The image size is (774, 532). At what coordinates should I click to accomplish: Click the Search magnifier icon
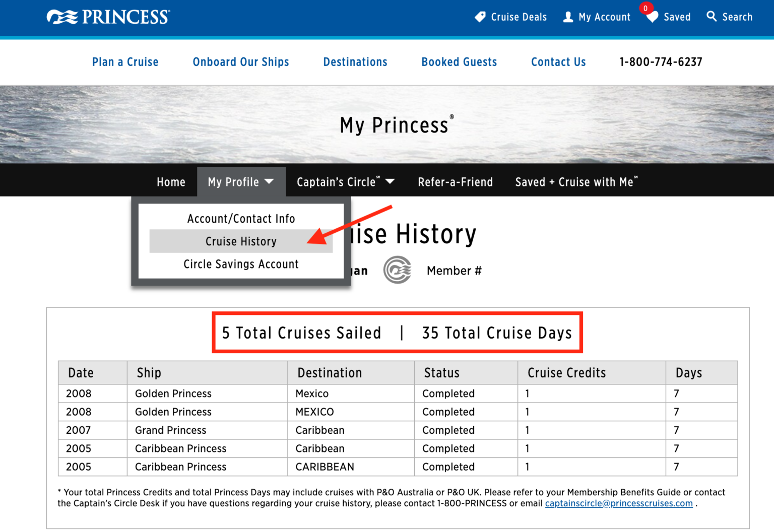(x=712, y=17)
